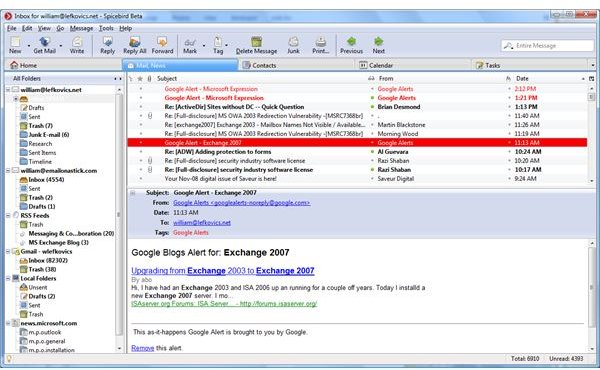600x370 pixels.
Task: Open the File menu
Action: tap(11, 28)
